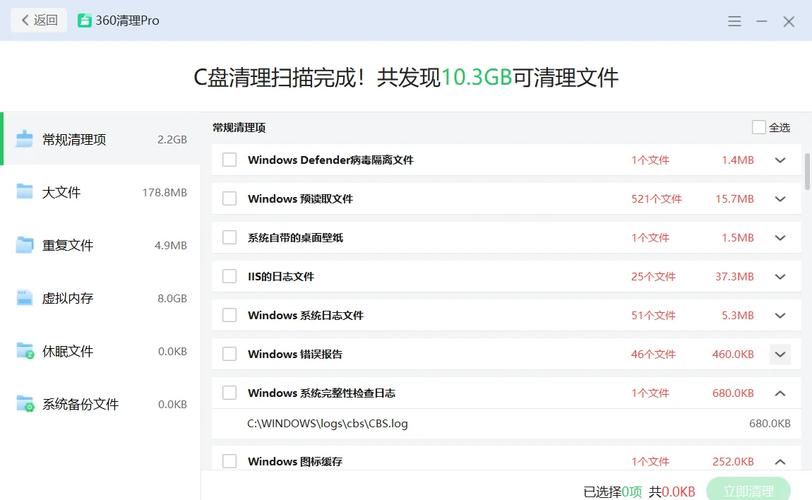This screenshot has width=812, height=500.
Task: Select the 常规清理项 category
Action: click(x=100, y=139)
